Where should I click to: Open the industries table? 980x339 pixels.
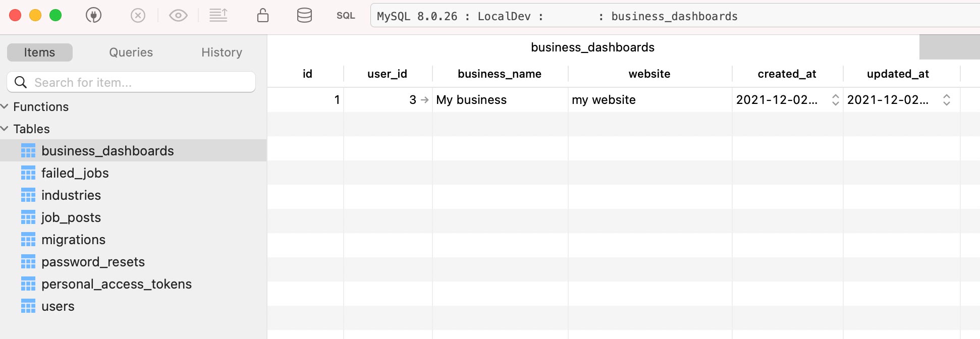[x=133, y=195]
